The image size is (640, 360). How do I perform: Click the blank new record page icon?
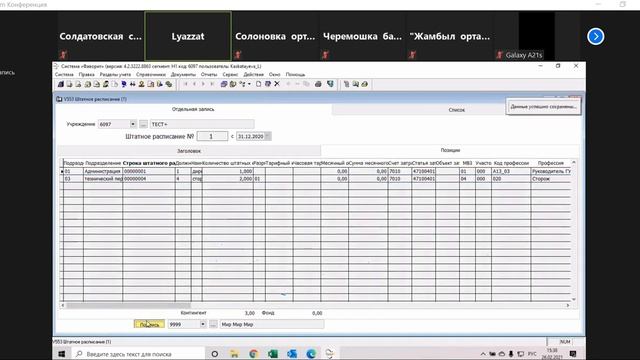258,84
